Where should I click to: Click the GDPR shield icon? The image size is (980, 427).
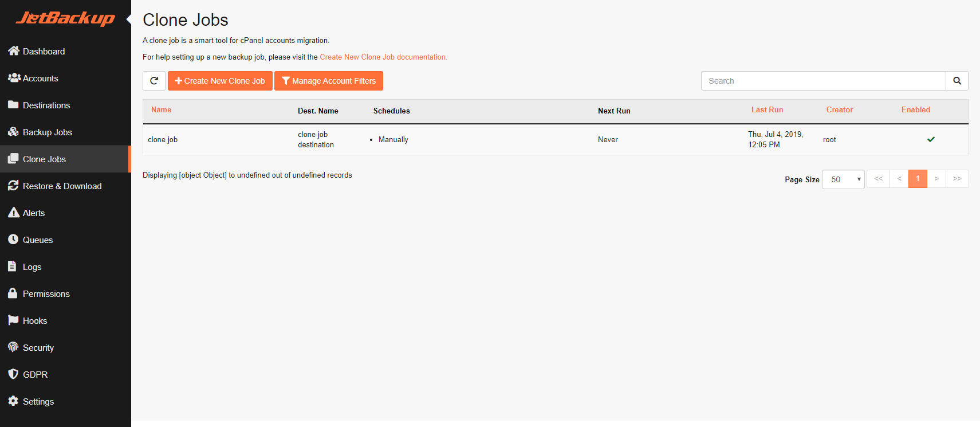[13, 374]
